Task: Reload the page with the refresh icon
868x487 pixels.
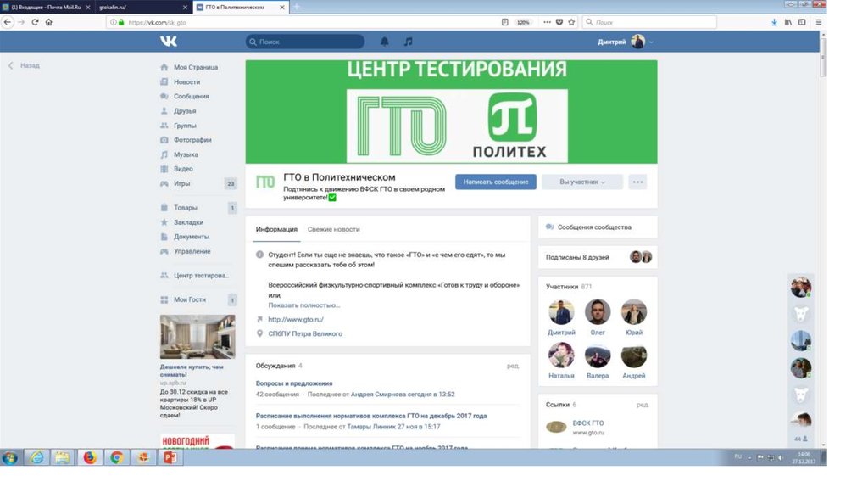Action: point(35,22)
